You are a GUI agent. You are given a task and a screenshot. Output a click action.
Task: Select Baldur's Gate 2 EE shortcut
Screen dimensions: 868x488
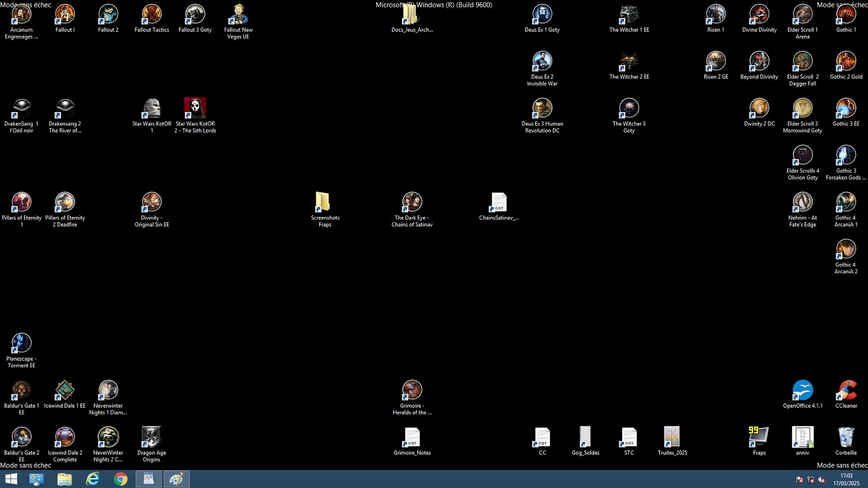click(x=22, y=436)
